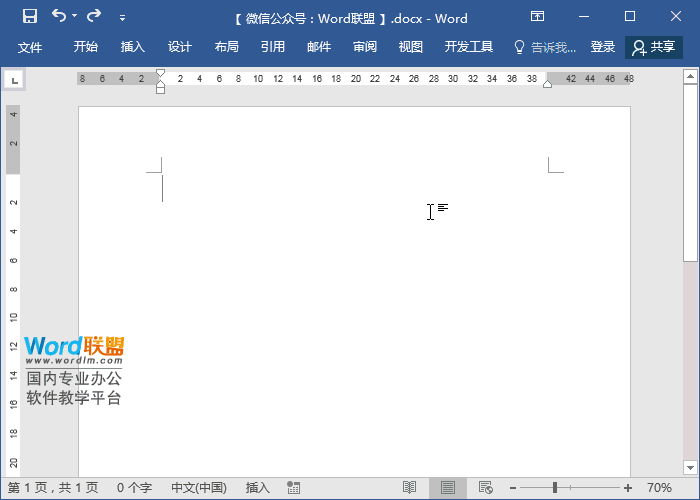
Task: Click the zoom out minus button
Action: [x=513, y=488]
